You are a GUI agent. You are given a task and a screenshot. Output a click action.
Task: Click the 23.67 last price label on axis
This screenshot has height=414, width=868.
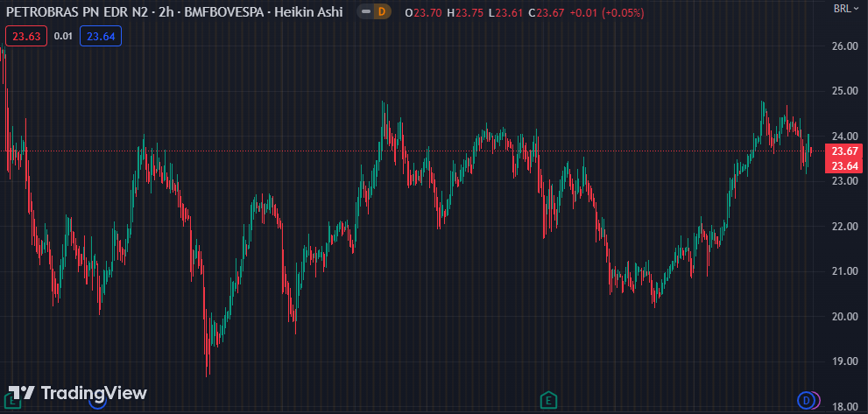tap(844, 151)
